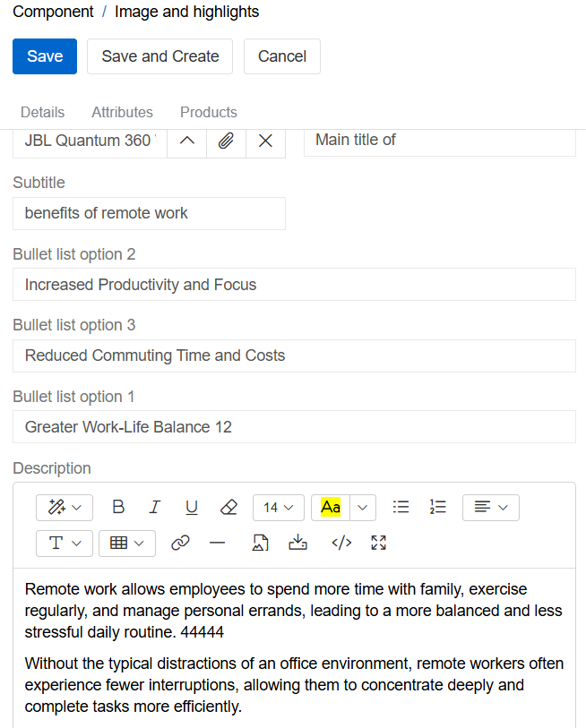
Task: Insert unordered bullet list
Action: coord(401,507)
